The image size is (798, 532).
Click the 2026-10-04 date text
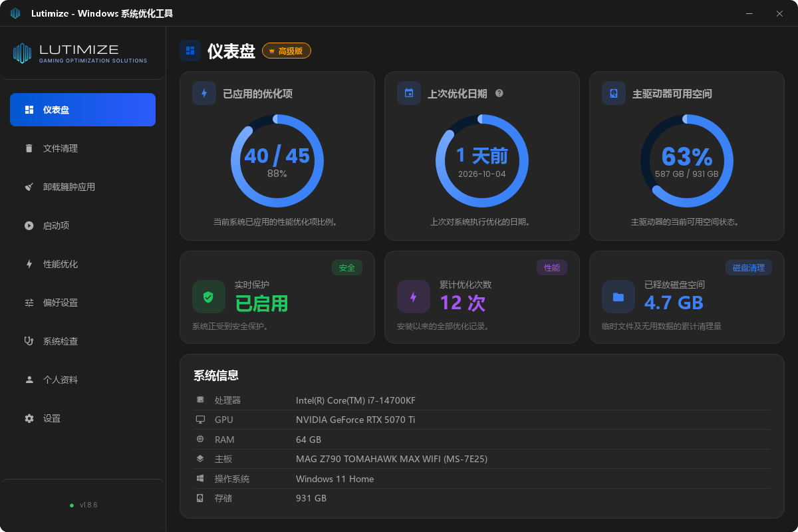[x=482, y=174]
